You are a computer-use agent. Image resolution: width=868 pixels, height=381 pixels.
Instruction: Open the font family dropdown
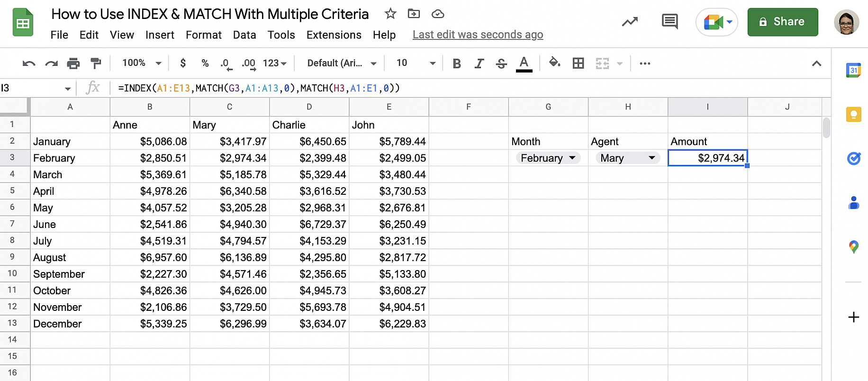tap(342, 63)
